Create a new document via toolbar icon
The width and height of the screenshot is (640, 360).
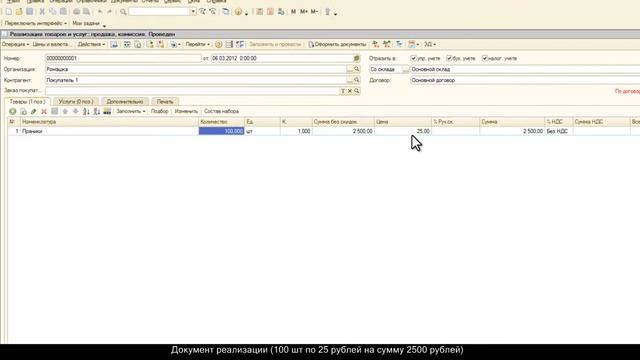(x=9, y=12)
